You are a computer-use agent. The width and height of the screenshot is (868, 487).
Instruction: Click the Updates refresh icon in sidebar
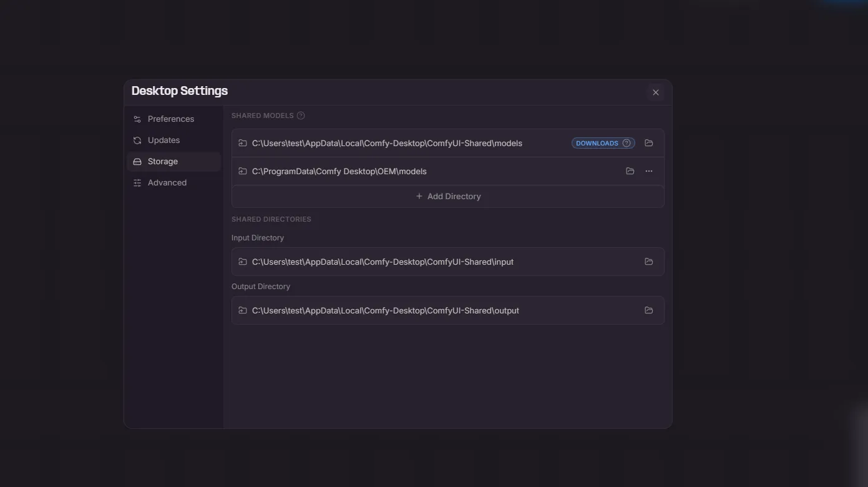coord(137,140)
